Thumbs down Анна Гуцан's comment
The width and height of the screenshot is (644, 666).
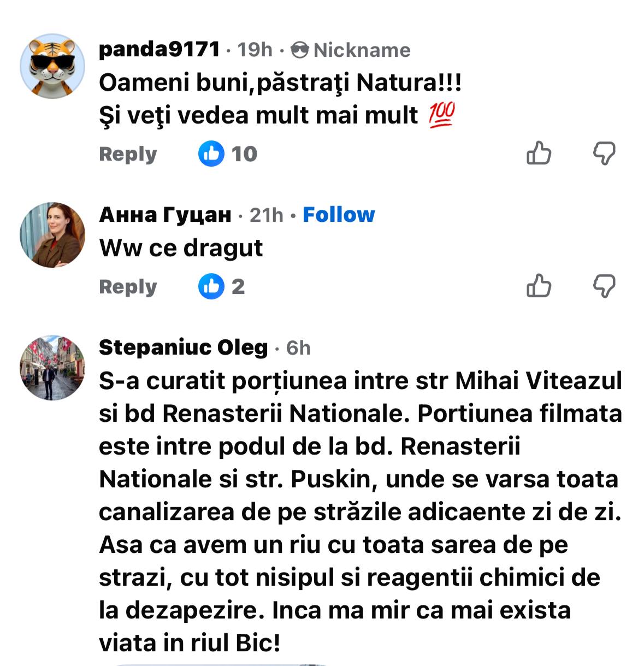[604, 286]
